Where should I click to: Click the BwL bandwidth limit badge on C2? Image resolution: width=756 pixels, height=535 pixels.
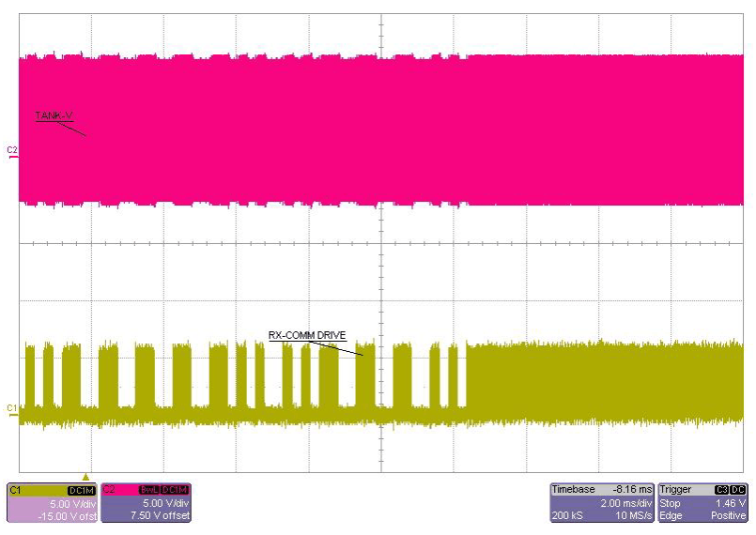click(148, 490)
